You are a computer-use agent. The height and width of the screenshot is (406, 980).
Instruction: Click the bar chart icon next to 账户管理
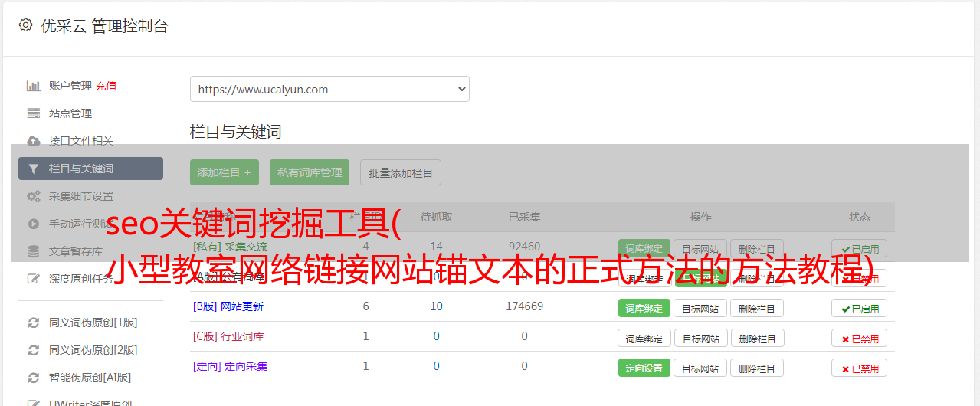coord(33,86)
